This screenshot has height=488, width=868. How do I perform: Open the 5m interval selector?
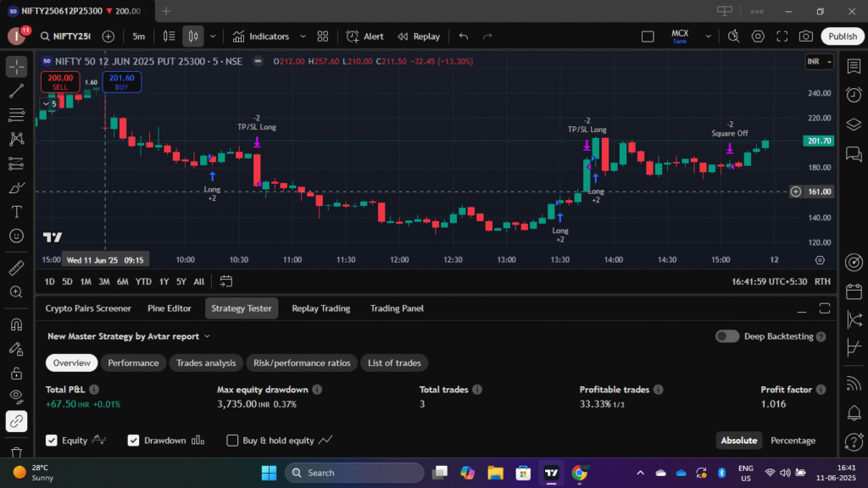[138, 36]
